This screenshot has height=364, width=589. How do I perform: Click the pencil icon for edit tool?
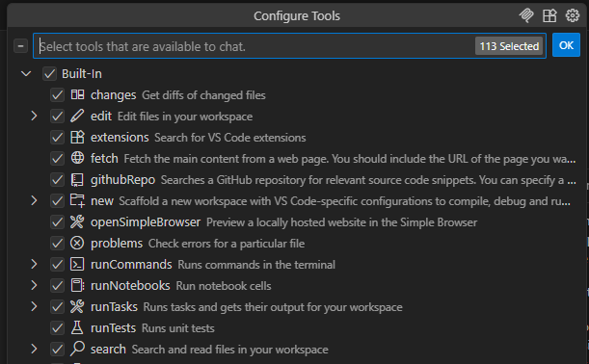click(x=77, y=116)
